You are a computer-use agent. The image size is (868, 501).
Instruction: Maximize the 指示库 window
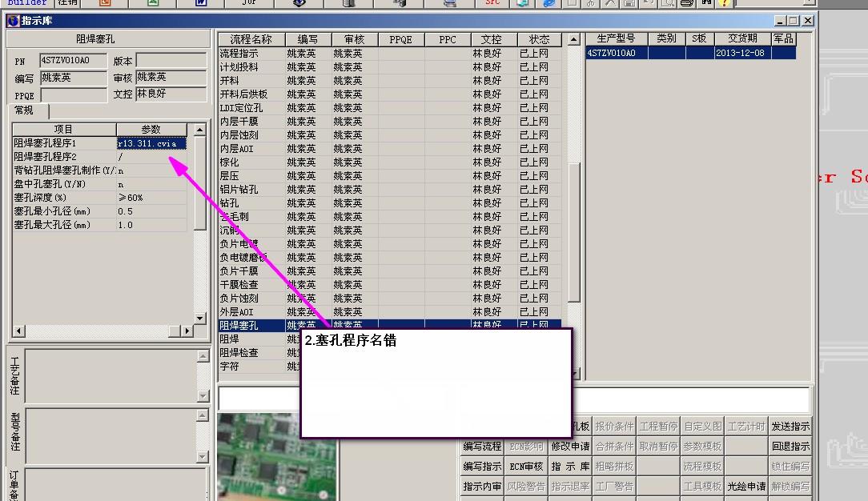click(x=794, y=21)
